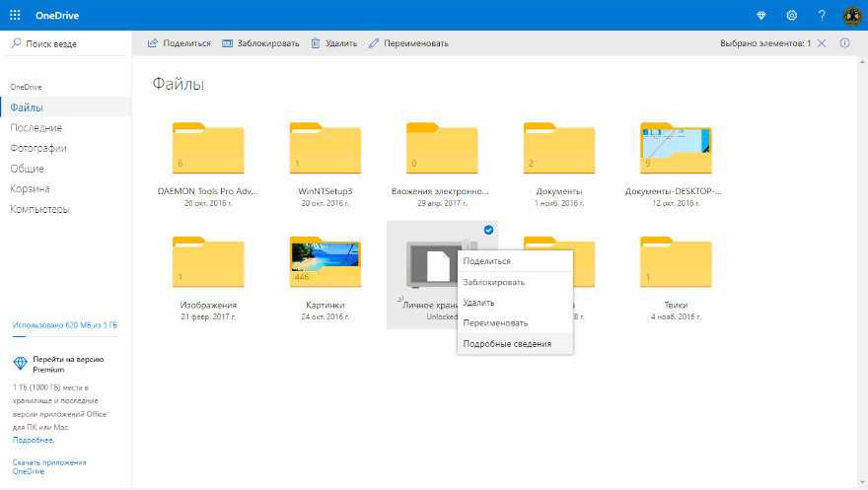Image resolution: width=868 pixels, height=490 pixels.
Task: Open Корзина in the left sidebar
Action: coord(30,188)
